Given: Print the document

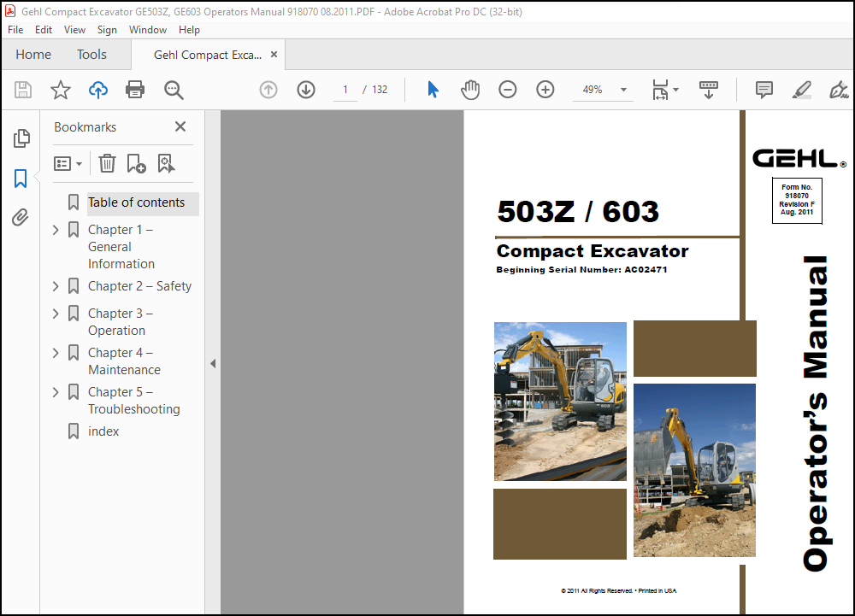Looking at the screenshot, I should point(135,90).
